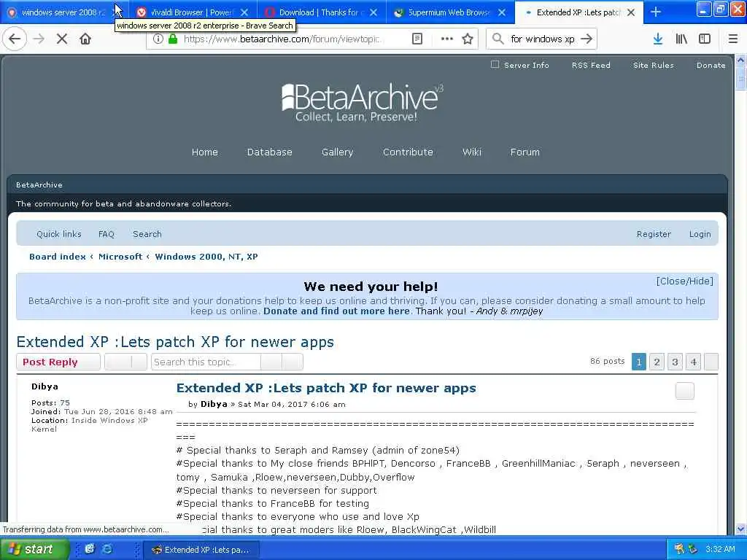
Task: Show site information icon in address bar
Action: [158, 39]
